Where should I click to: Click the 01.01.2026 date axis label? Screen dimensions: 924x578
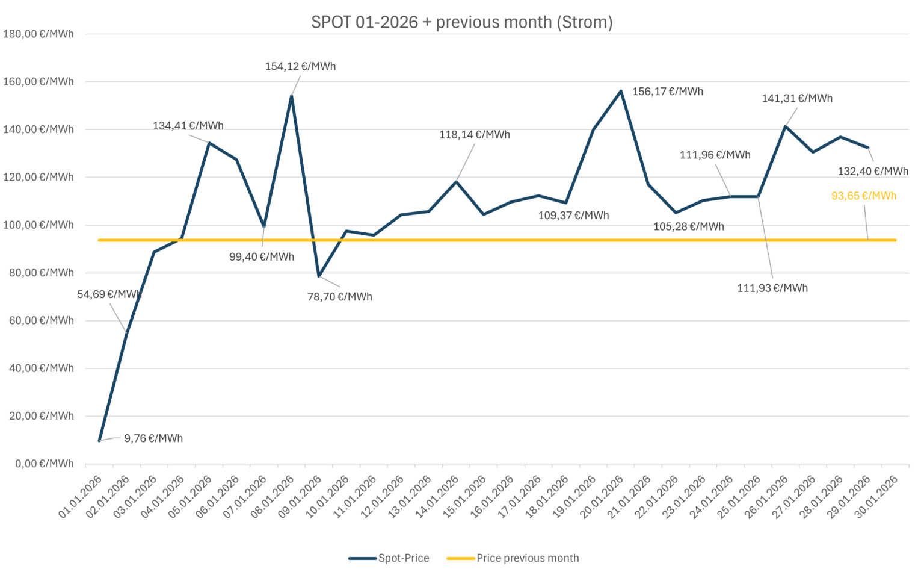point(81,497)
